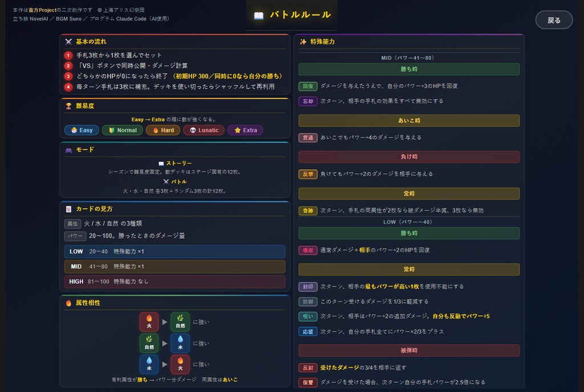Click the book icon beside バトルルール
This screenshot has width=584, height=392.
pyautogui.click(x=258, y=15)
